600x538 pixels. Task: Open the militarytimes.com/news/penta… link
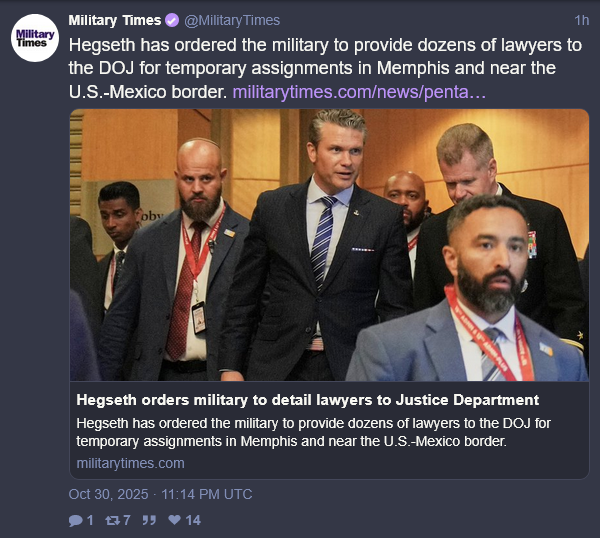[359, 92]
